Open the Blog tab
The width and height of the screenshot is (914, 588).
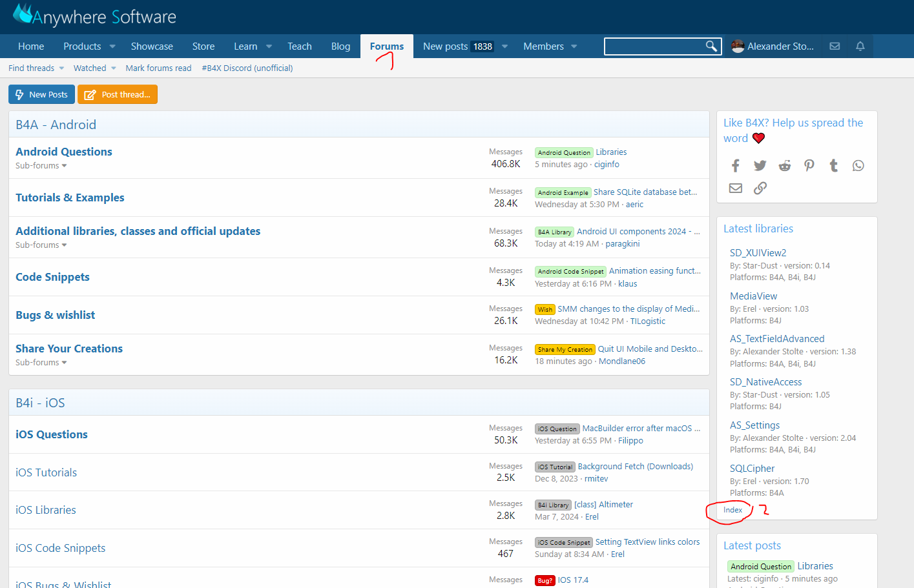[x=340, y=46]
